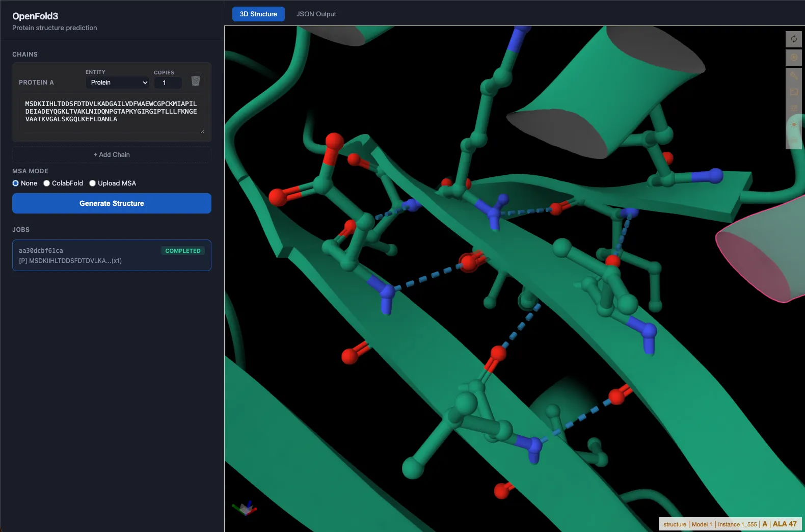Click the 'structure' status label
The height and width of the screenshot is (532, 805).
(675, 524)
